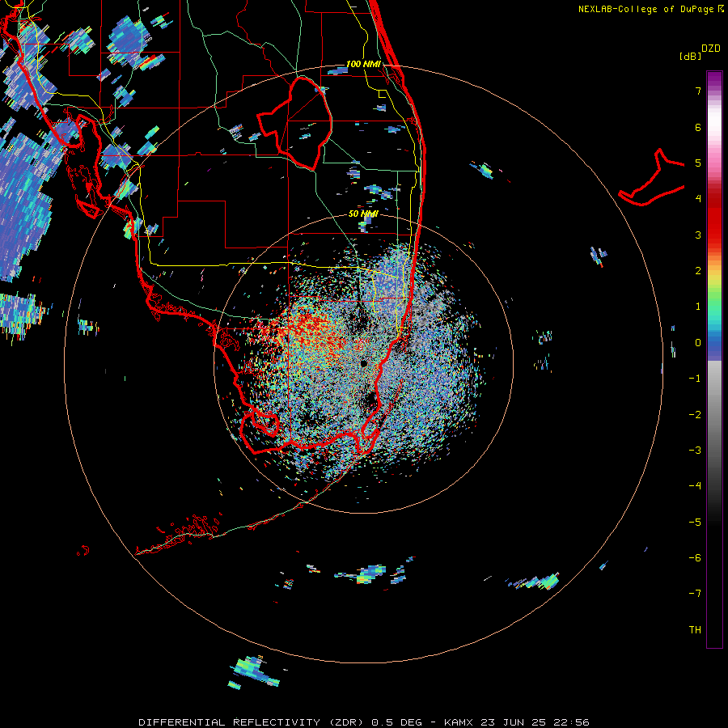Select the 0 tick value on the scale
Screen dimensions: 728x728
[698, 343]
